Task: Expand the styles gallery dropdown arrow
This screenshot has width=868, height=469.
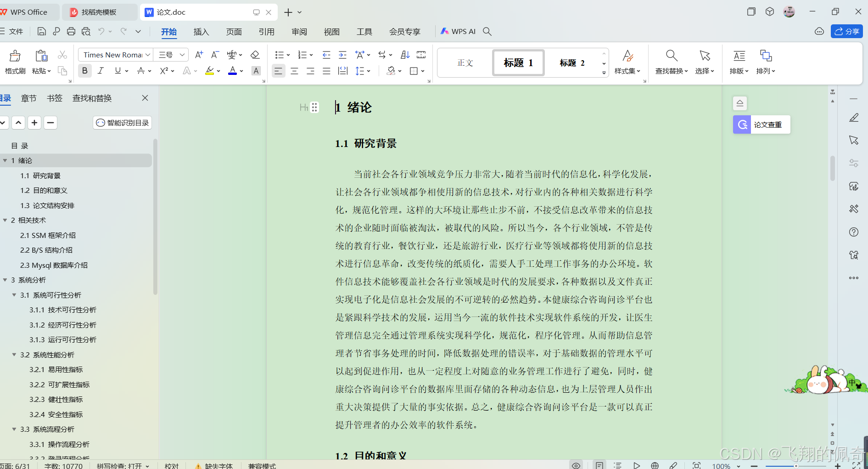Action: tap(604, 73)
